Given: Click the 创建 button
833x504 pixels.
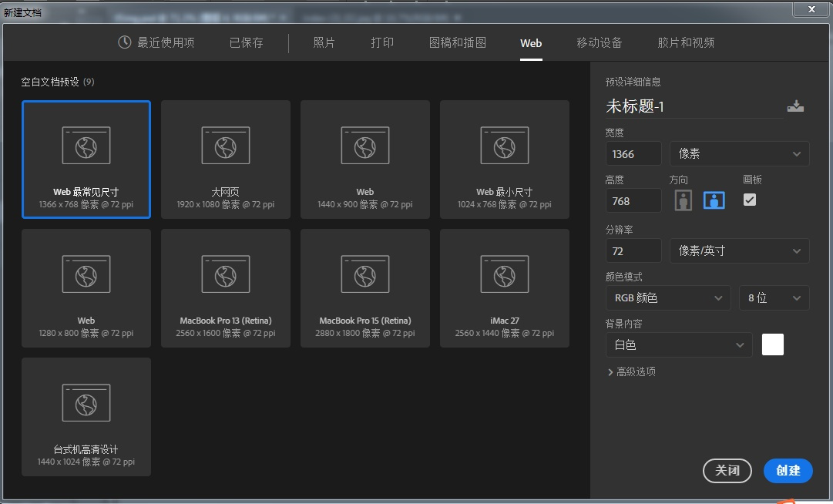Looking at the screenshot, I should [788, 470].
